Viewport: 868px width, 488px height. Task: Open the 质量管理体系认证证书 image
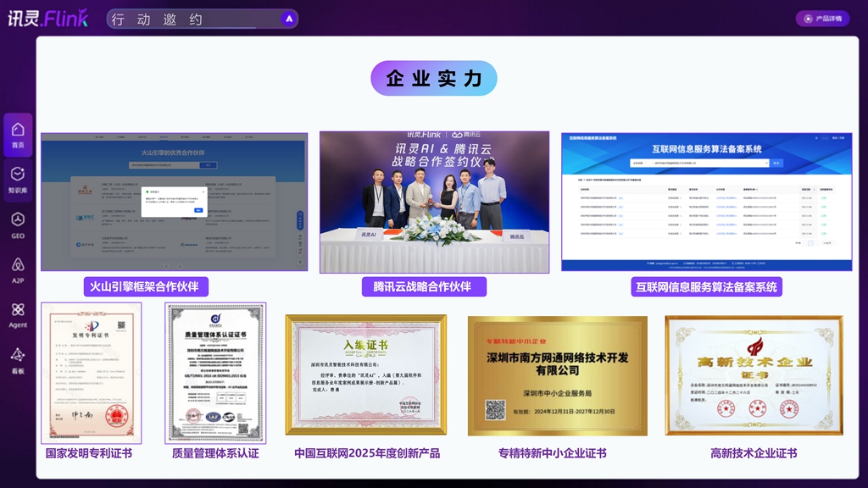215,373
